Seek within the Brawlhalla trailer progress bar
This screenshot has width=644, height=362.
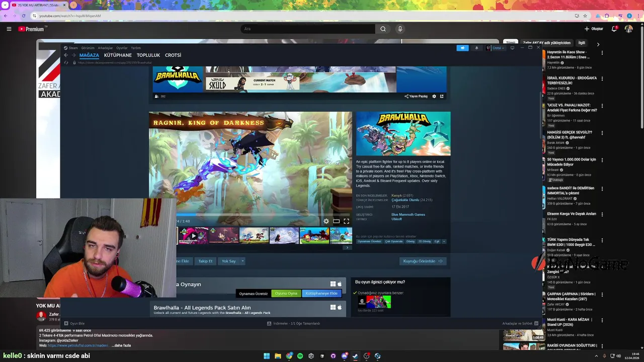pyautogui.click(x=264, y=215)
